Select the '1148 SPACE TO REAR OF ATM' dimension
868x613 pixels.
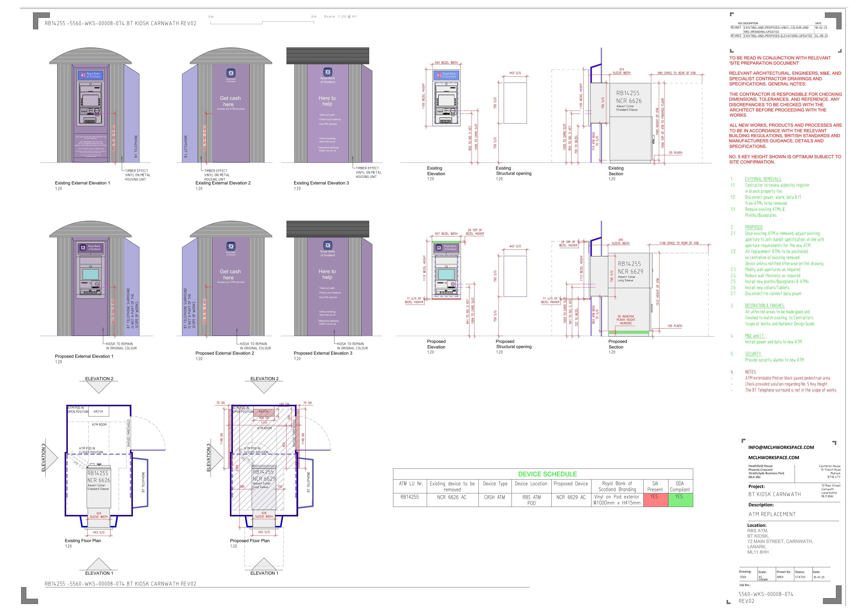679,243
